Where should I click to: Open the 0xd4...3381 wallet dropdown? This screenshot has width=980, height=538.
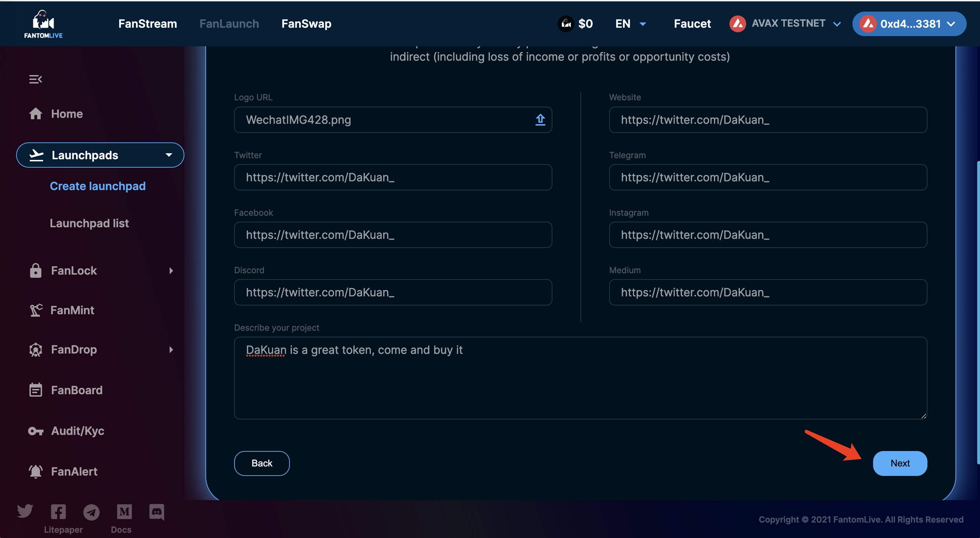point(909,24)
